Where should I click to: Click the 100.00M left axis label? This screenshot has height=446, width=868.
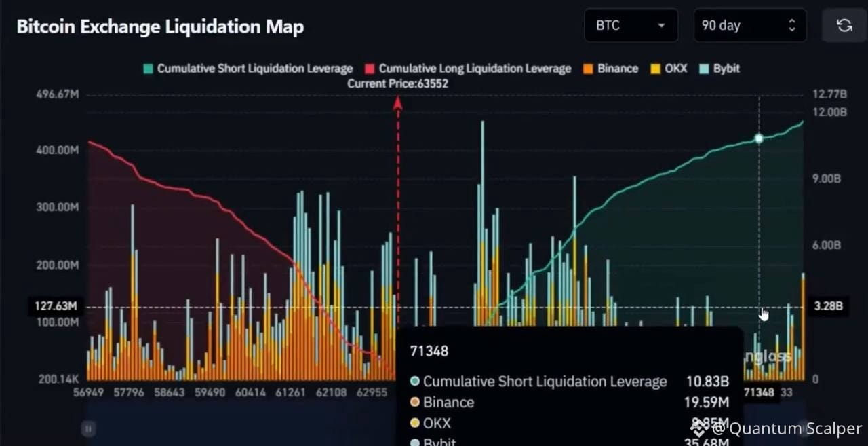pyautogui.click(x=57, y=321)
